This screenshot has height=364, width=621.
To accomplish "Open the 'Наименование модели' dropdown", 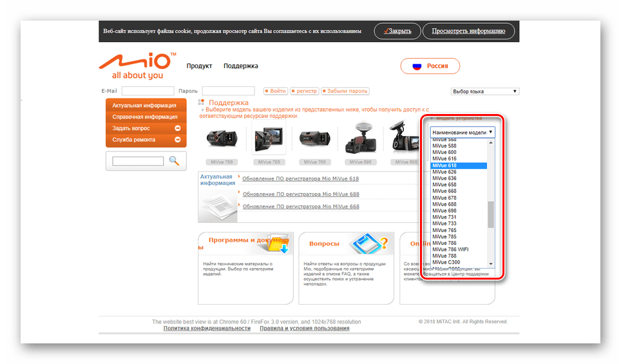I will pyautogui.click(x=463, y=131).
